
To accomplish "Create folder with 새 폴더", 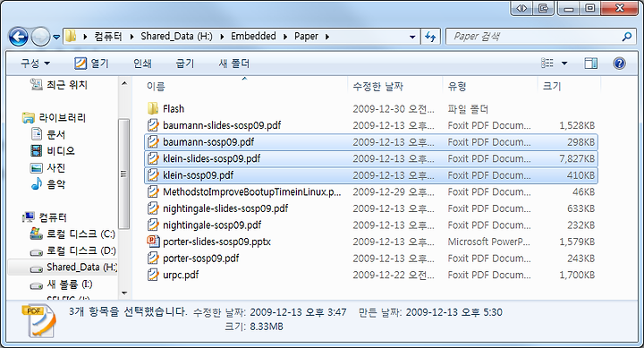I will [x=234, y=64].
